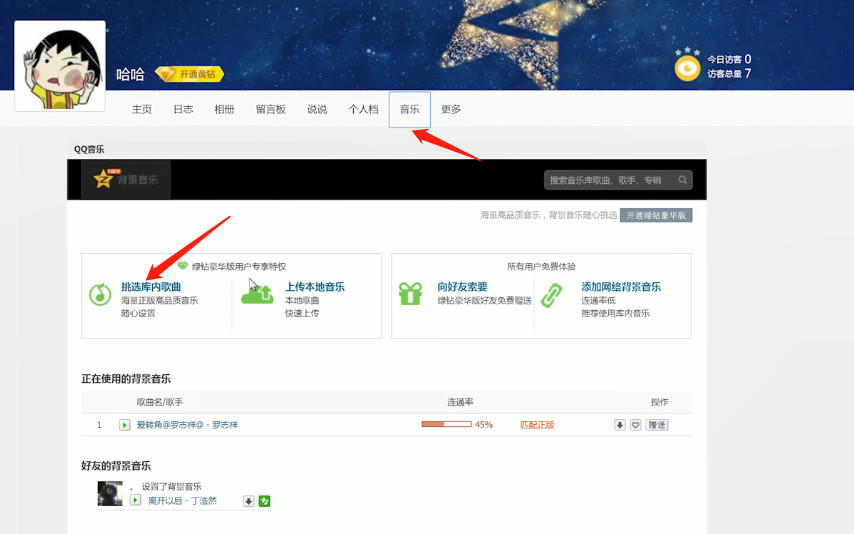Screen dimensions: 854x534
Task: Click the 今日访客 count text
Action: [729, 59]
